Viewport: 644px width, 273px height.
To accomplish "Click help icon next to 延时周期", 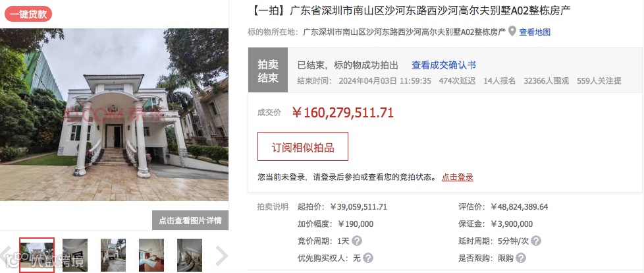I will pos(535,241).
